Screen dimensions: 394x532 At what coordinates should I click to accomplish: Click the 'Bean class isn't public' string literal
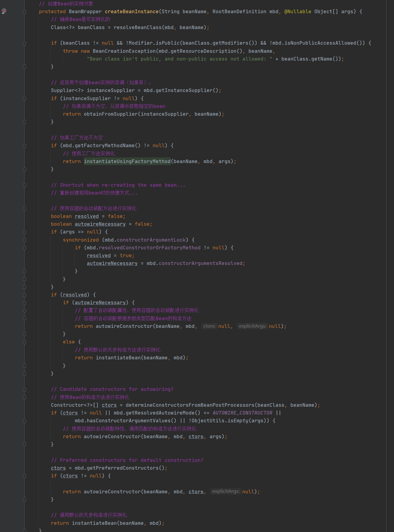179,59
